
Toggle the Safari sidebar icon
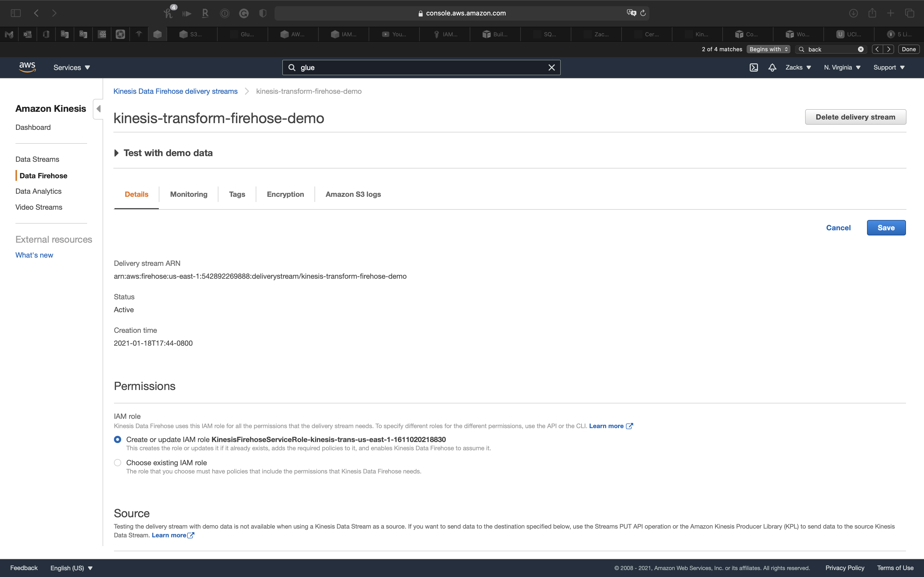16,13
